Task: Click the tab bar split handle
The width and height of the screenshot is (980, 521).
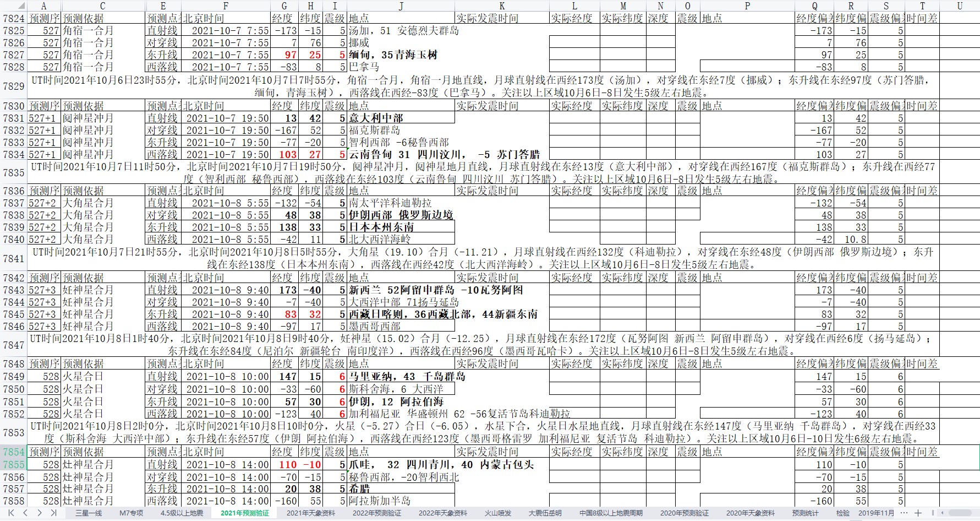Action: tap(933, 513)
